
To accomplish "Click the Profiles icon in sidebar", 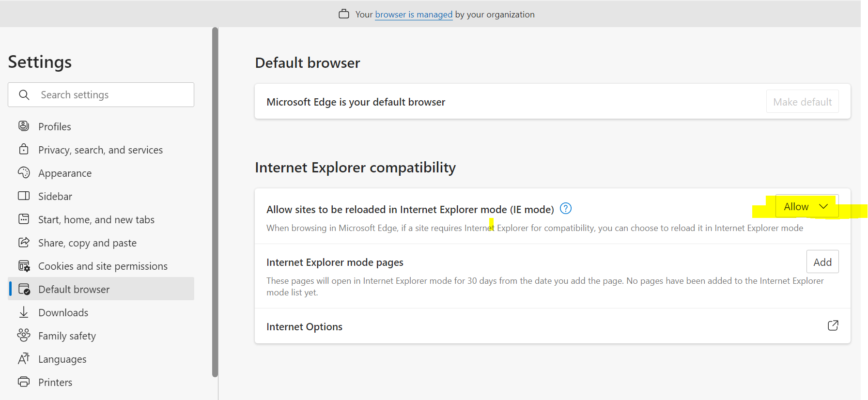I will [x=24, y=126].
